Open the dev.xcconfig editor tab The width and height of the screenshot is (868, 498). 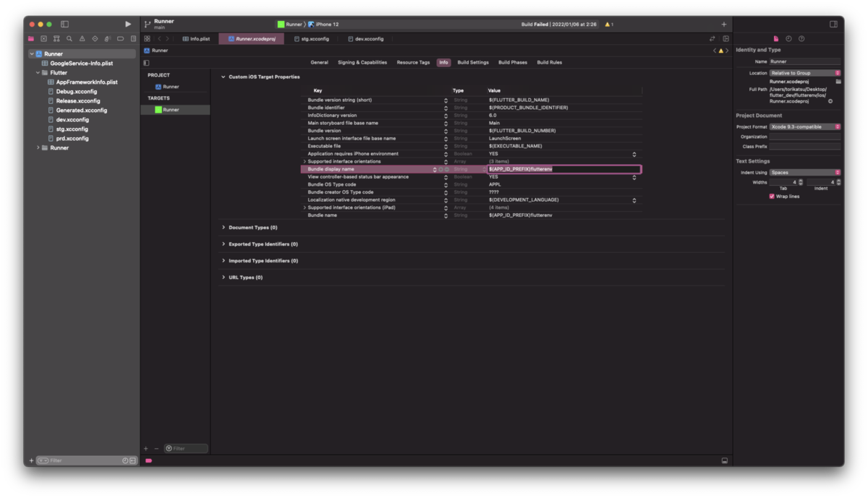(366, 39)
